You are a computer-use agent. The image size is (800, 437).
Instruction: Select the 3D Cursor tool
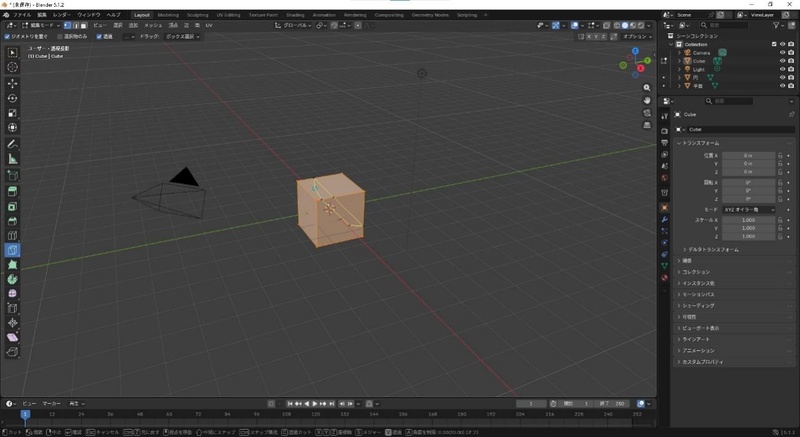click(12, 67)
